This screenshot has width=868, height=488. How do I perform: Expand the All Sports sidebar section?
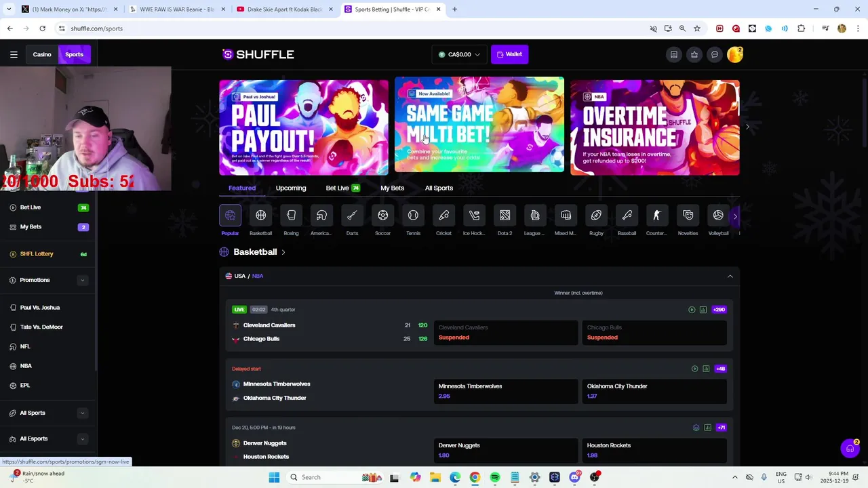pos(82,413)
